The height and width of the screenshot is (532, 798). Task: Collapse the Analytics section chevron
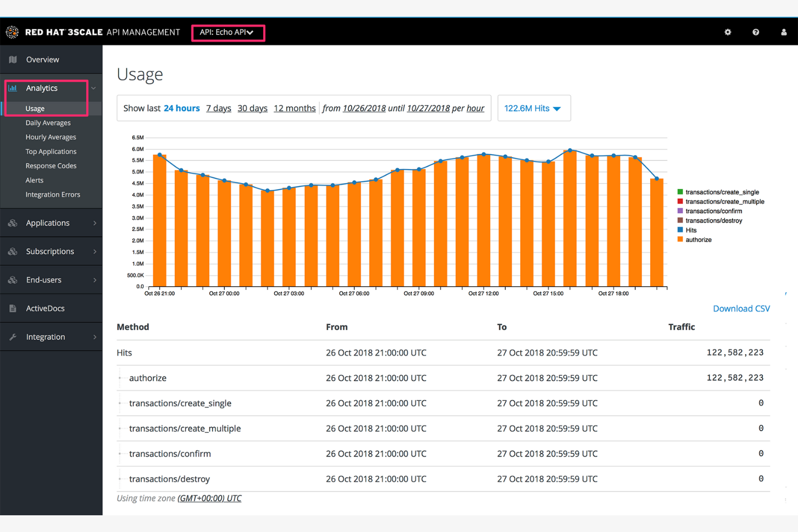click(x=94, y=88)
